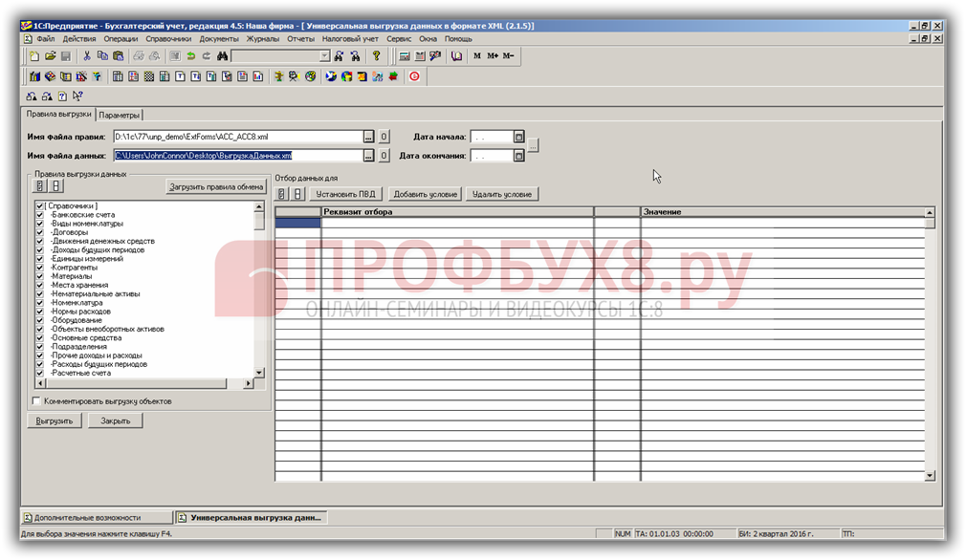Click the arrow-with-question context help icon

coord(77,96)
